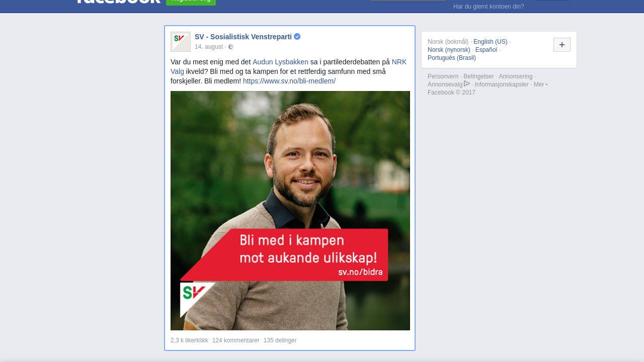Select Português (Brasil) language
Image resolution: width=644 pixels, height=362 pixels.
tap(452, 58)
